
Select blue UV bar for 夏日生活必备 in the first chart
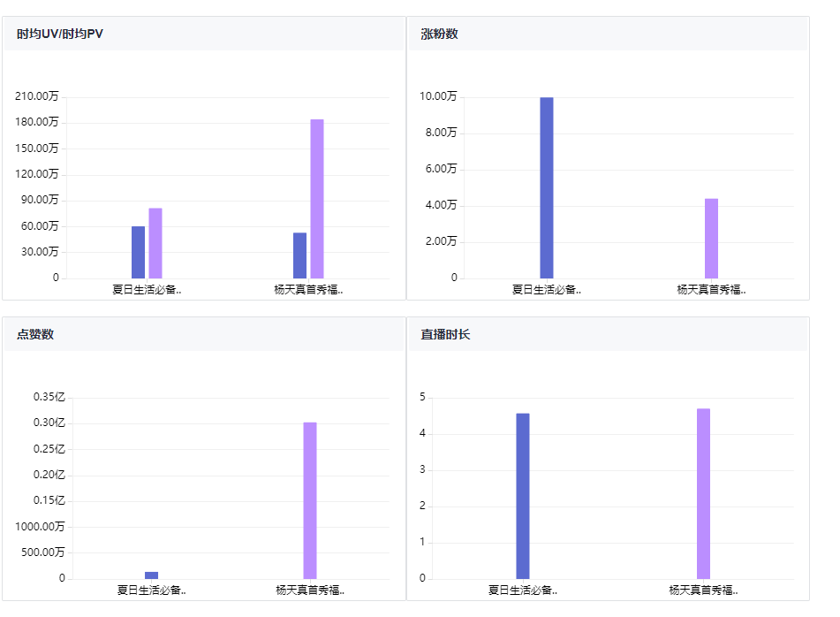tap(138, 253)
